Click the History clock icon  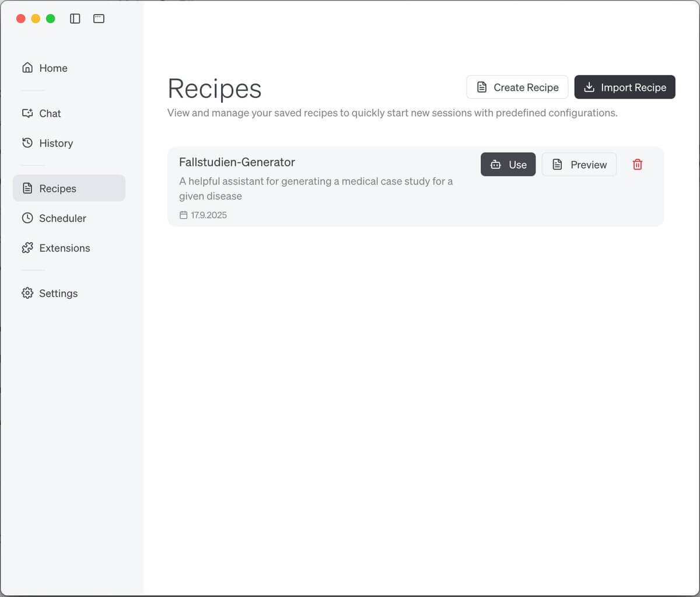tap(27, 143)
